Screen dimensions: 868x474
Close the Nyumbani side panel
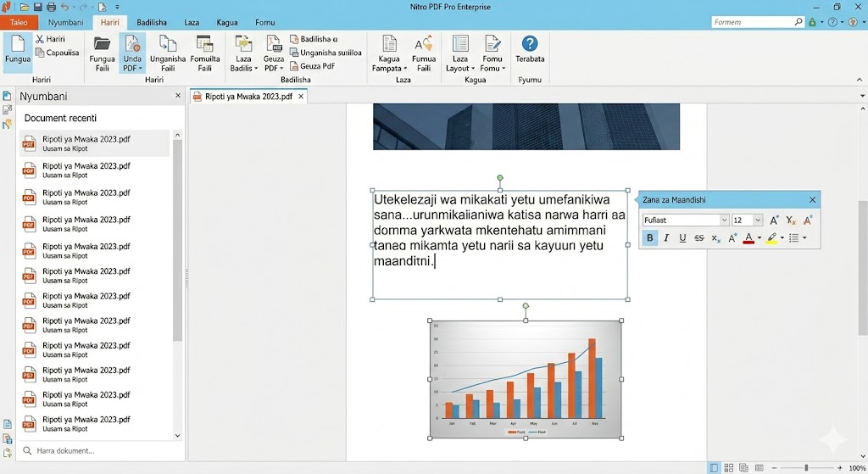(178, 96)
